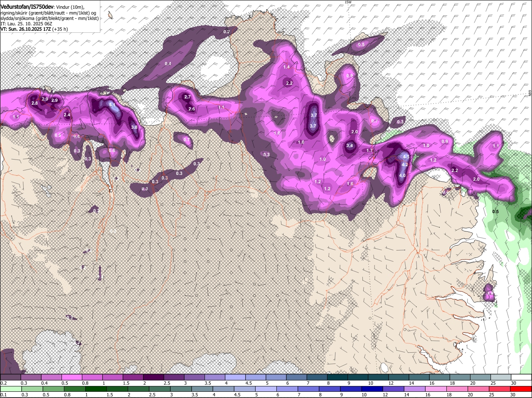The image size is (532, 398).
Task: Pick the dark green swatch between 1 and 1.5, lower scale
Action: point(96,388)
